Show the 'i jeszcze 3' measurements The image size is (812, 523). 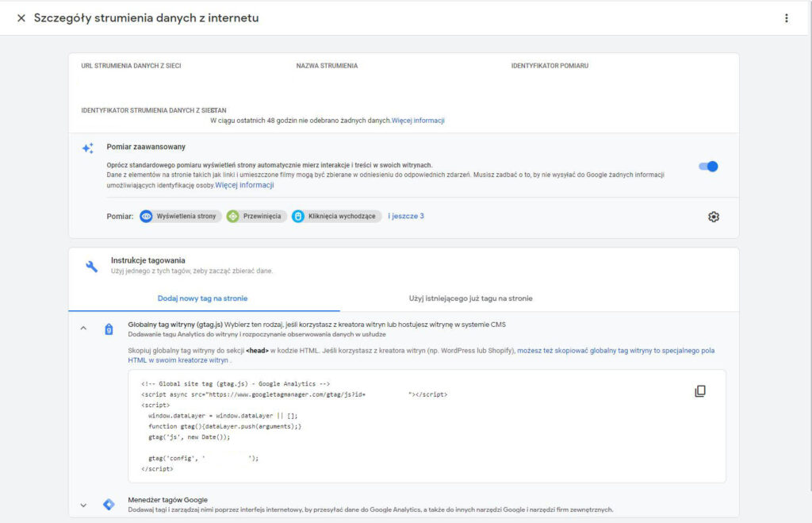click(x=406, y=216)
